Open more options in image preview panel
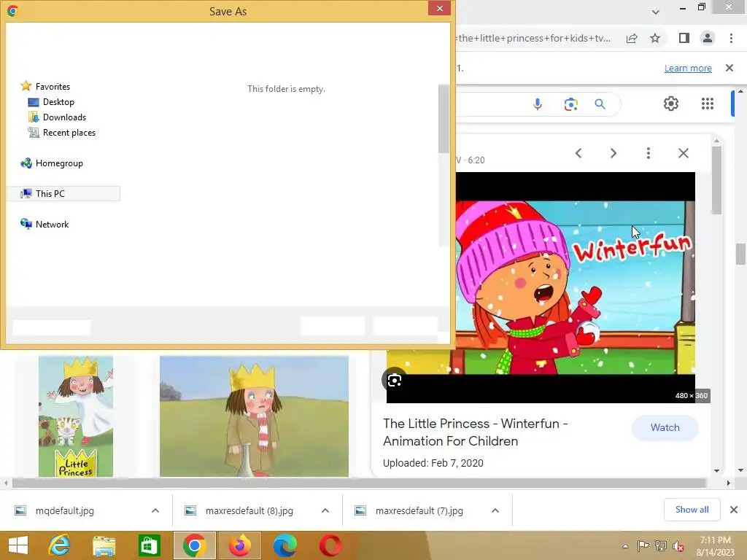Viewport: 747px width, 560px height. coord(648,153)
